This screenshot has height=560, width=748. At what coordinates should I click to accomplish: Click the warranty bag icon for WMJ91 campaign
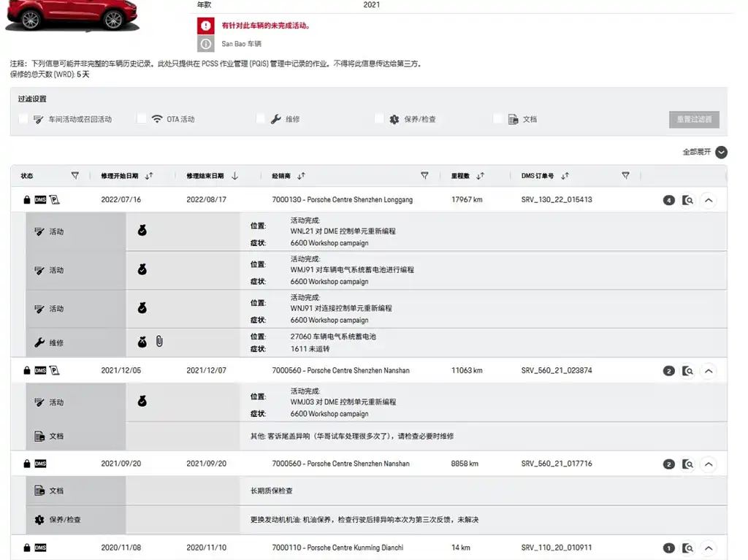point(142,269)
